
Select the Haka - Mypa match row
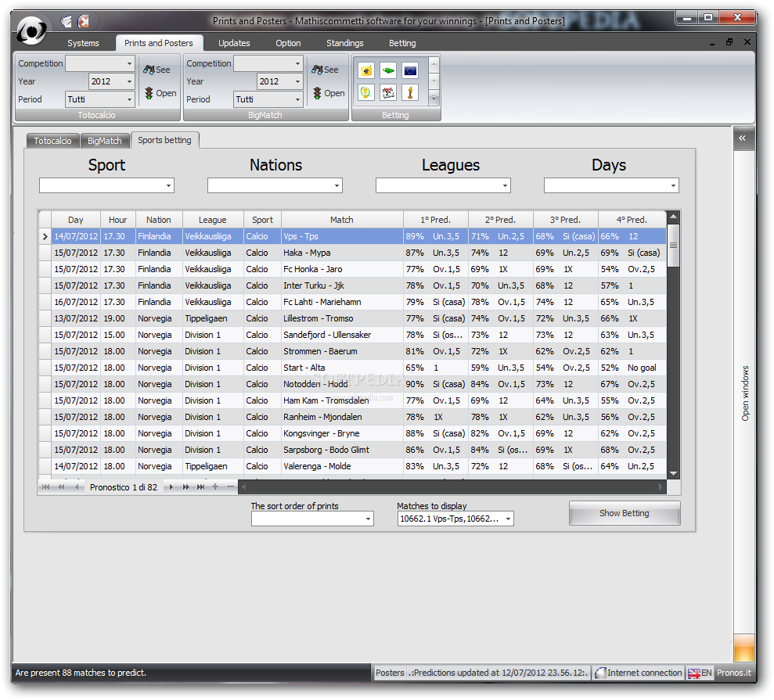tap(352, 253)
